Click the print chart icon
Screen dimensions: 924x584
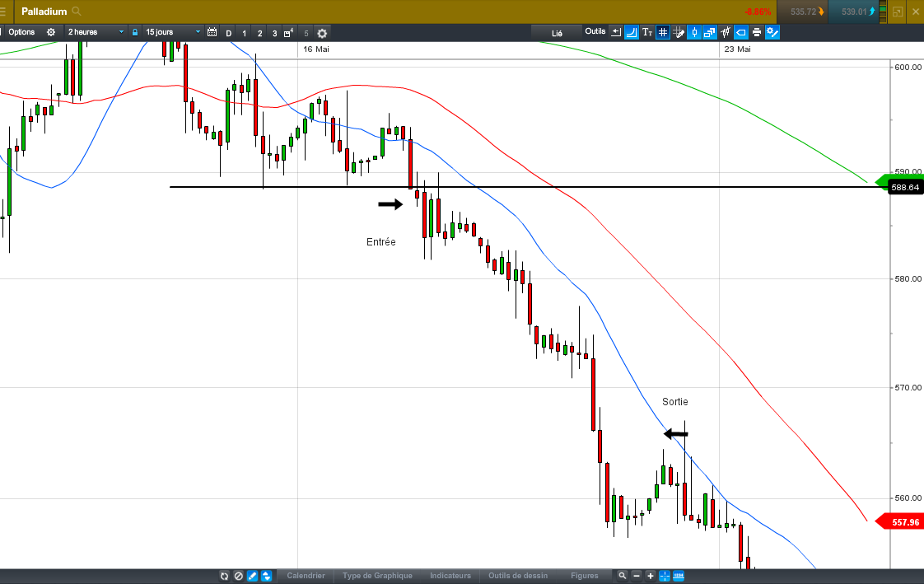click(757, 32)
